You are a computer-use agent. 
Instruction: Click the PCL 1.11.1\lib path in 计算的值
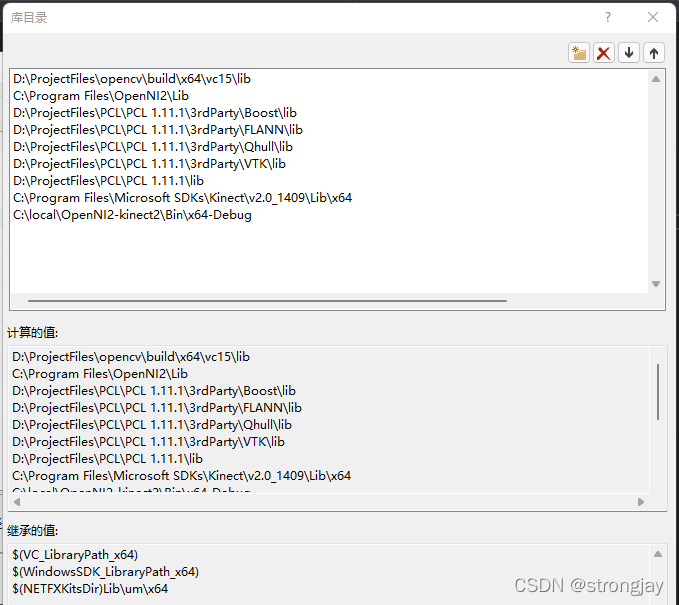(x=107, y=459)
